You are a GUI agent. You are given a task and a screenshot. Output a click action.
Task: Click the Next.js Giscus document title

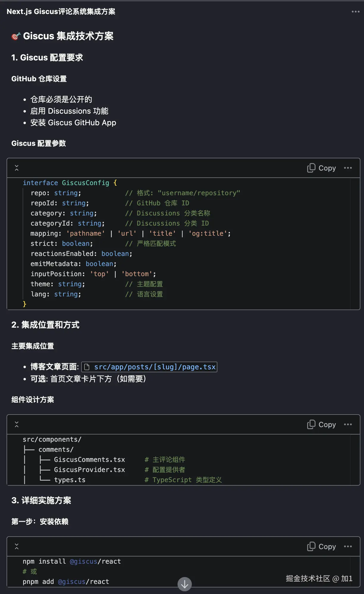61,12
